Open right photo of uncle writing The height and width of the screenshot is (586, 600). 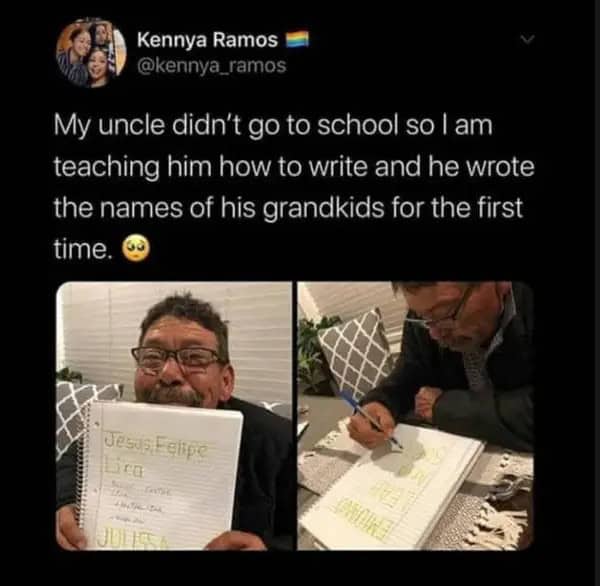click(x=416, y=416)
